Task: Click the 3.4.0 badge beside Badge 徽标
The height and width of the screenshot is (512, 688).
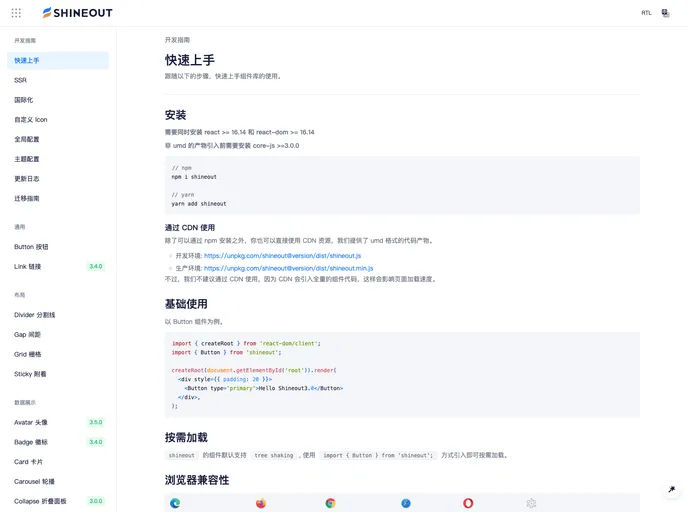Action: click(x=96, y=442)
